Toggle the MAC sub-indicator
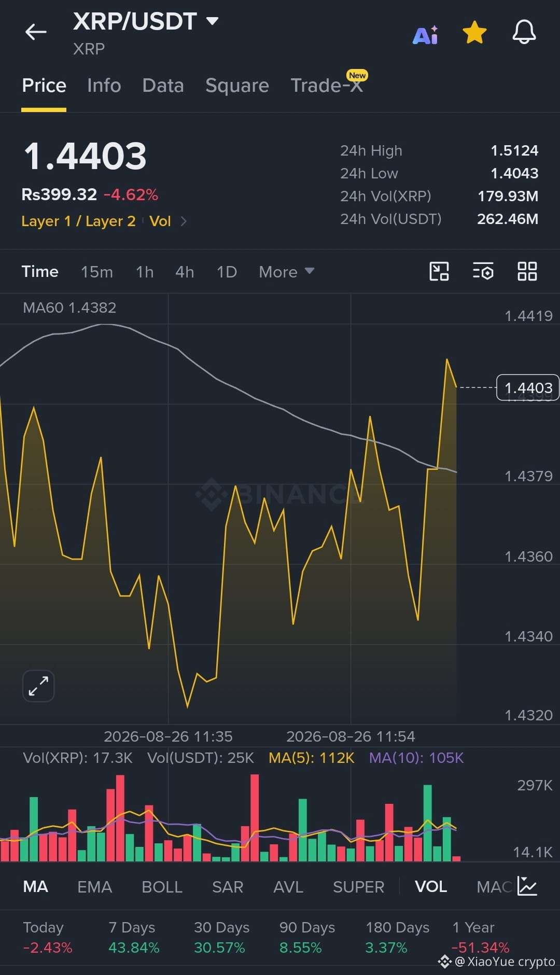 point(494,887)
